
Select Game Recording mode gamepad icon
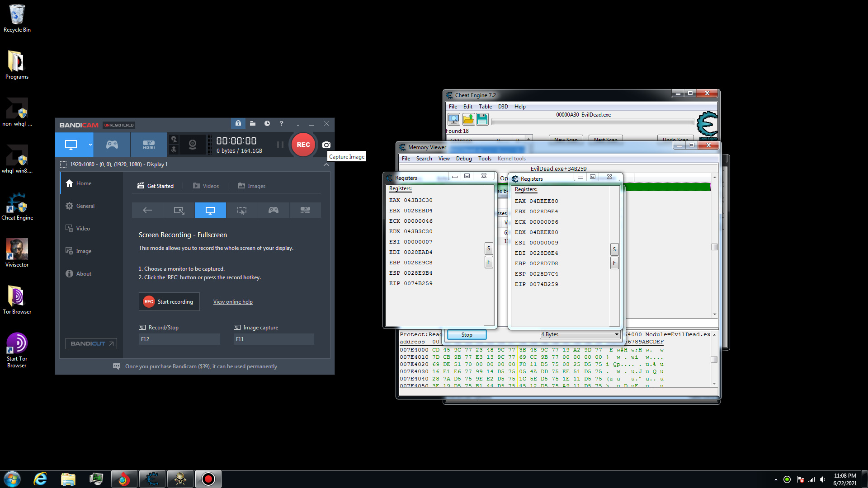(112, 145)
